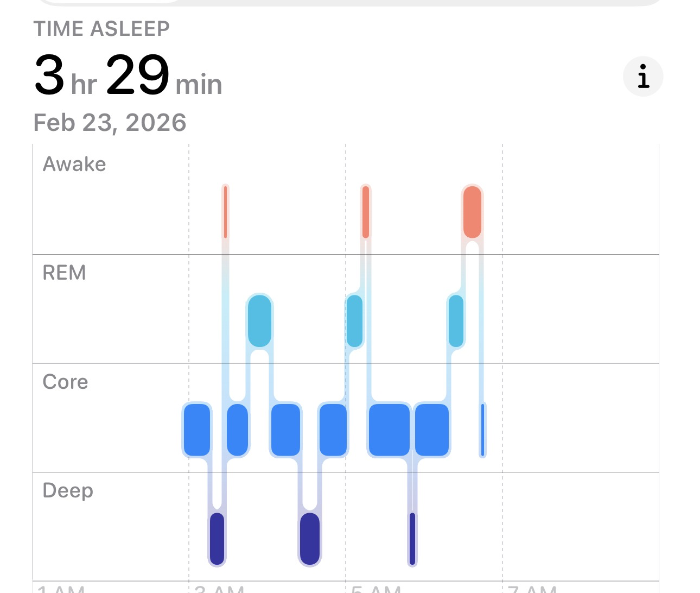Tap the widest Core block after 5 AM

pyautogui.click(x=389, y=430)
